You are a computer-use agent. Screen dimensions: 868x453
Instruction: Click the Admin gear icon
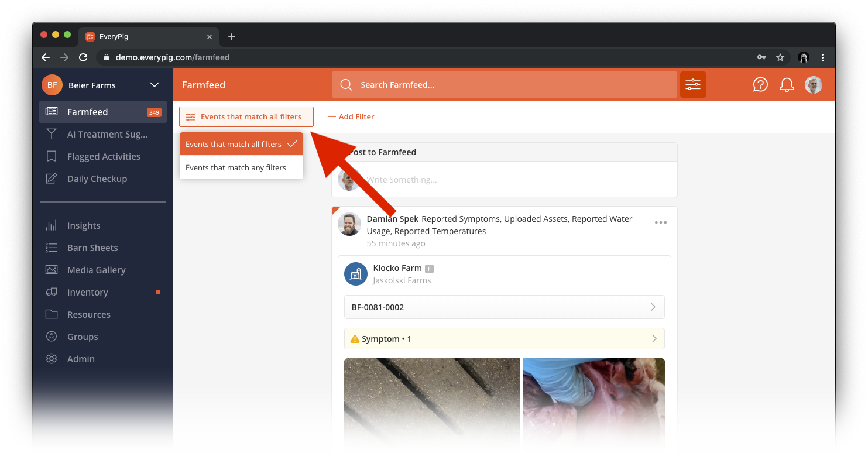point(52,359)
